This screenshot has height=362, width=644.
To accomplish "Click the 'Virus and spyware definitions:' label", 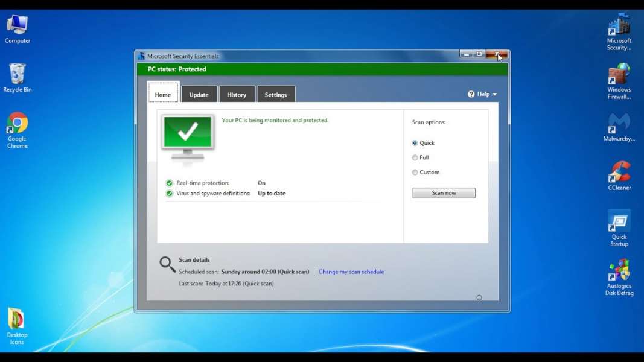I will click(x=213, y=193).
